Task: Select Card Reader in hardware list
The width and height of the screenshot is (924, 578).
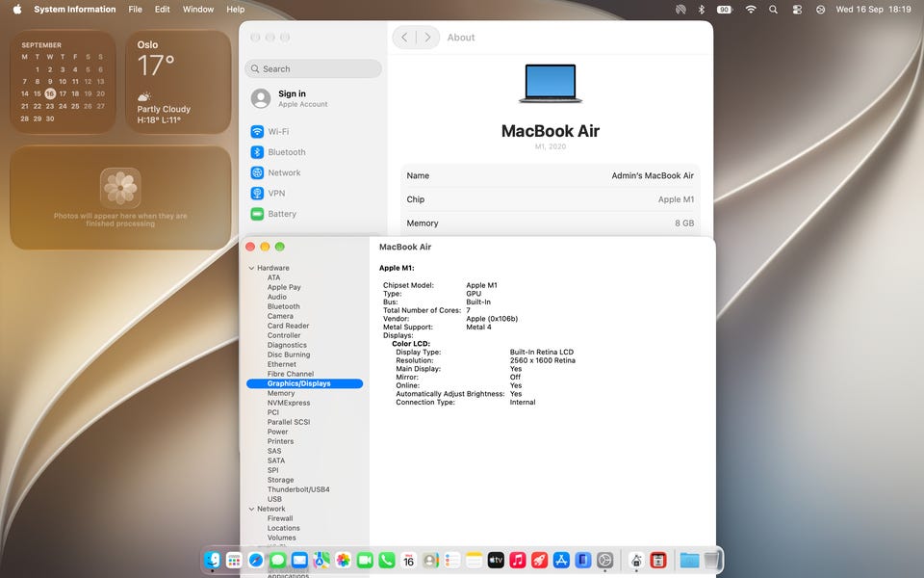Action: pyautogui.click(x=288, y=326)
